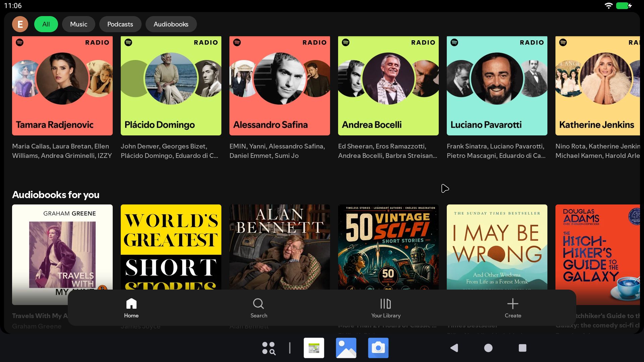This screenshot has width=644, height=362.
Task: Switch to the Audiobooks filter
Action: click(x=171, y=24)
